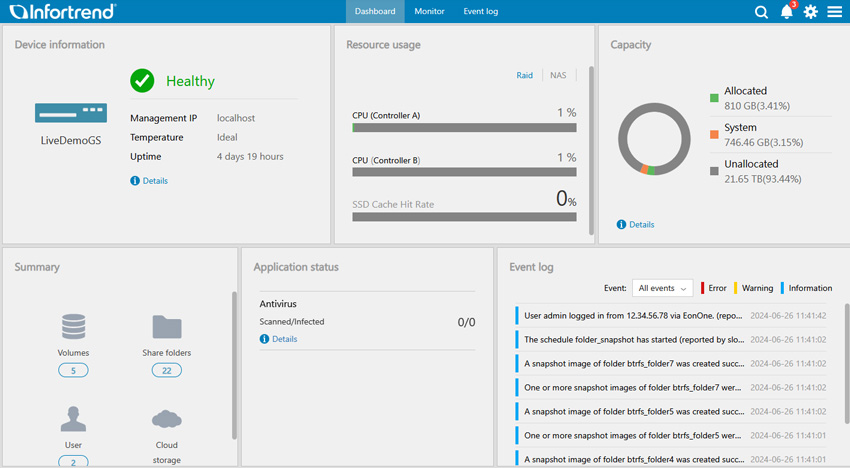This screenshot has height=468, width=850.
Task: Select btrfs_folder4 snapshot created event
Action: pos(671,459)
